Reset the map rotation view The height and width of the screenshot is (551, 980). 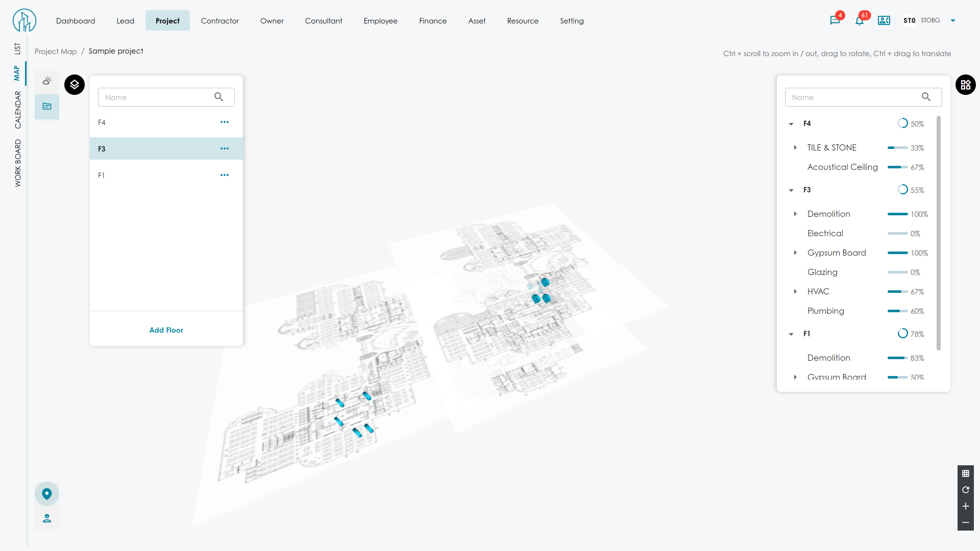965,490
